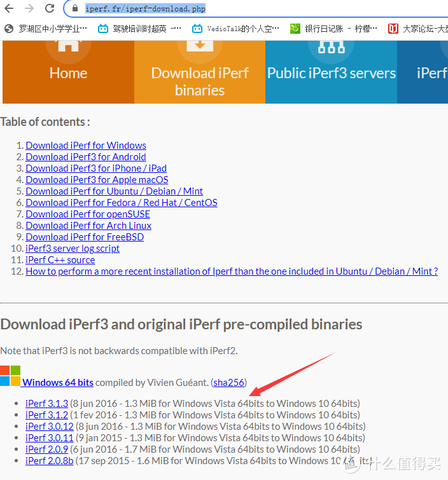Open the VedioTalk bookmark
The height and width of the screenshot is (480, 448).
click(x=235, y=28)
